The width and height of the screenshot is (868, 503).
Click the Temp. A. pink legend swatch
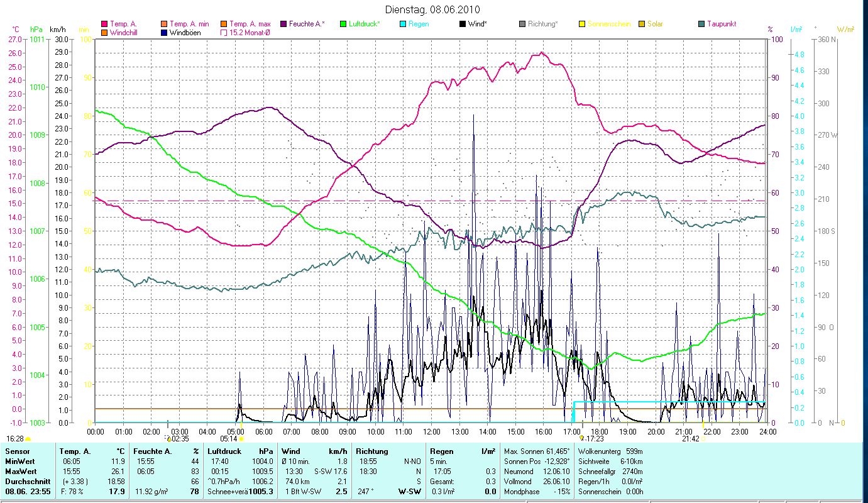[104, 24]
